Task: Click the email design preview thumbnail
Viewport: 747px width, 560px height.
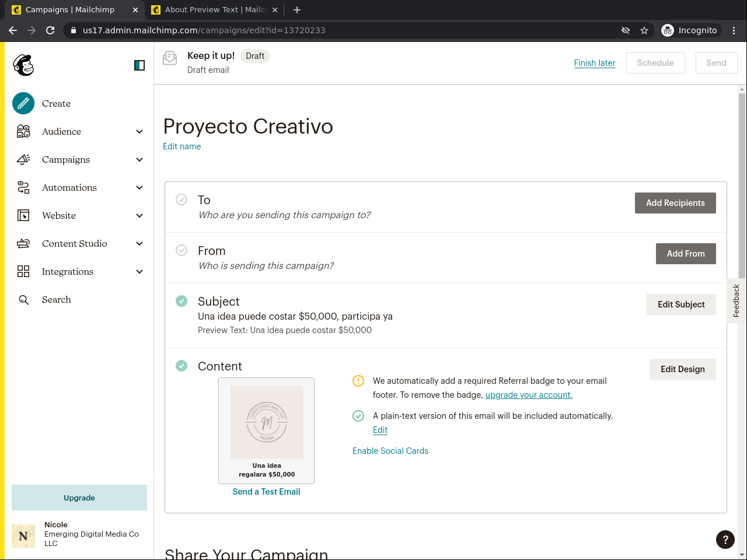Action: click(x=267, y=430)
